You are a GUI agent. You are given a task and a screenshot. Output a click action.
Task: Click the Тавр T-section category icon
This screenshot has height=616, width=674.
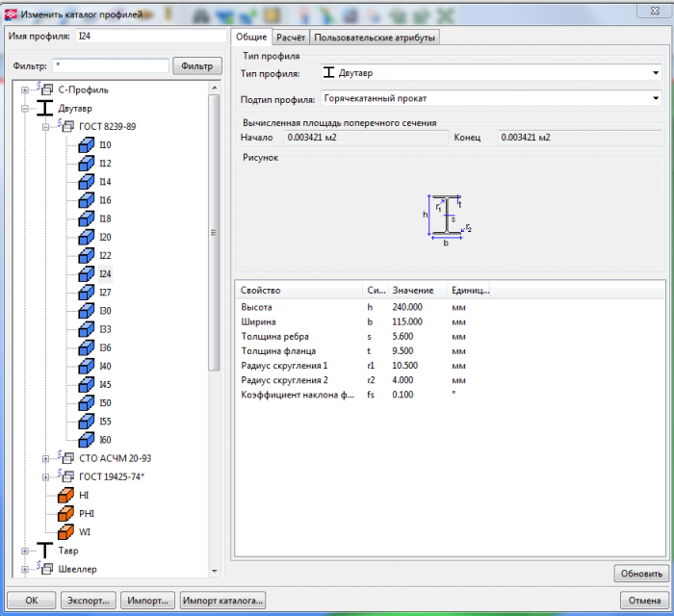(45, 550)
